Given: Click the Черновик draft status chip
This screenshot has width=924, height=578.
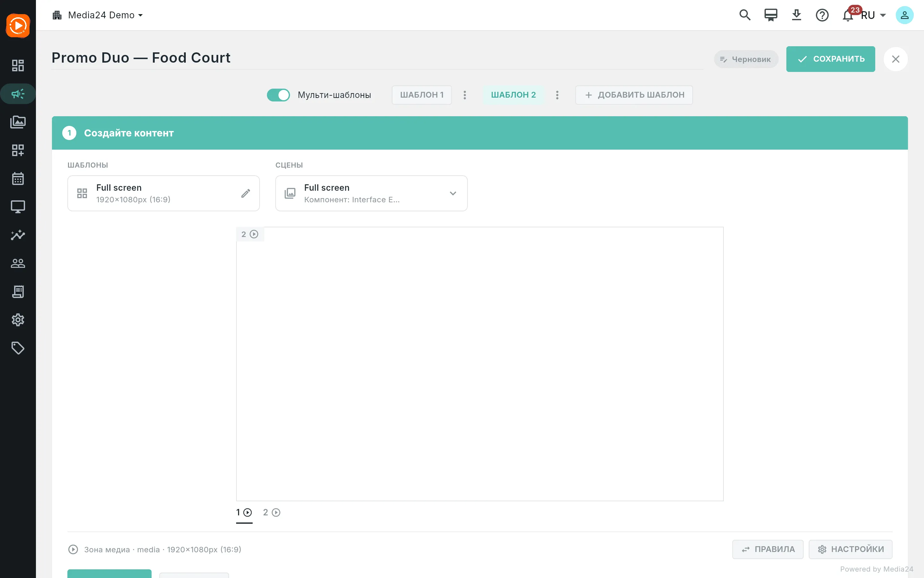Looking at the screenshot, I should 746,59.
